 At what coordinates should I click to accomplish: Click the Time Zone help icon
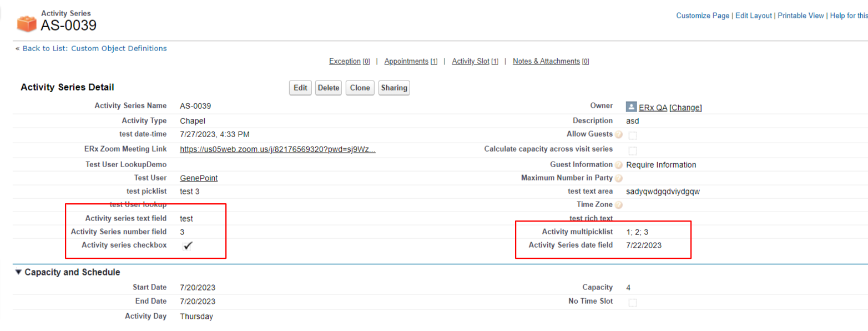point(619,205)
